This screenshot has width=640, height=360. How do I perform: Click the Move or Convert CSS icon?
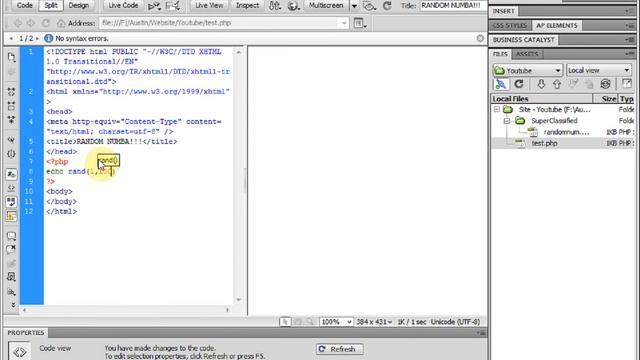tap(11, 291)
